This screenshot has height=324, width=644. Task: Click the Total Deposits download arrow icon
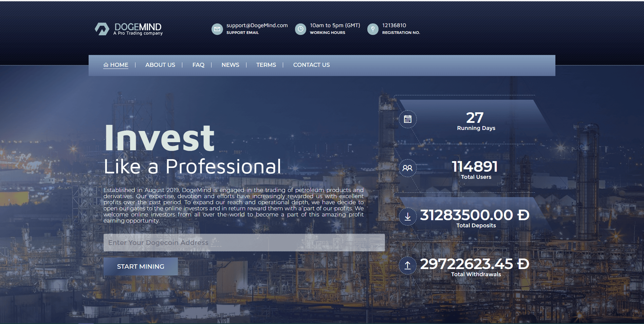(407, 216)
